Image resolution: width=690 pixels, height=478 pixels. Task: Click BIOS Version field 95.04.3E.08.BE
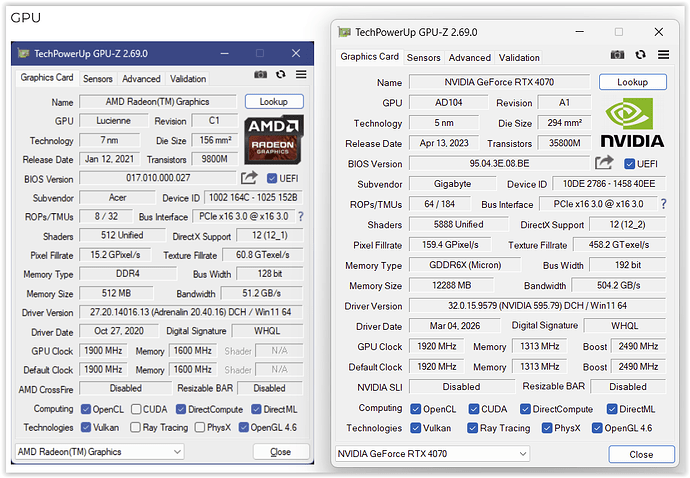pyautogui.click(x=499, y=163)
